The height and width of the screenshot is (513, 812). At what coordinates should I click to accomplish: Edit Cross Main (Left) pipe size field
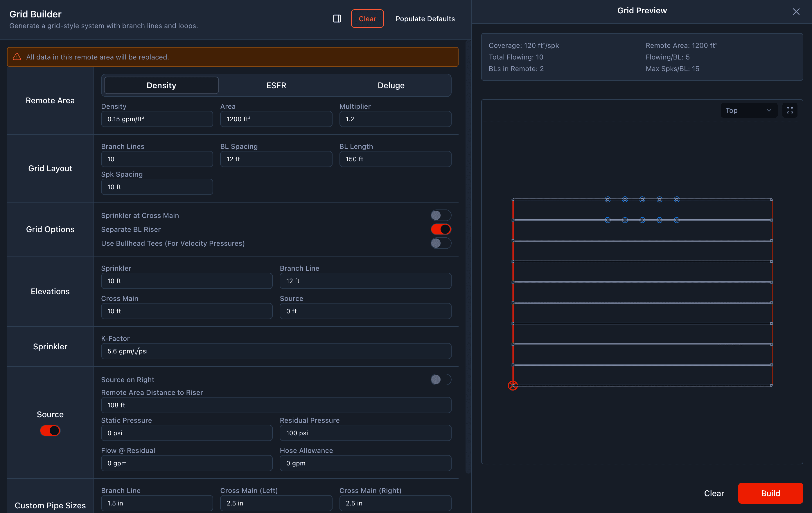[276, 503]
